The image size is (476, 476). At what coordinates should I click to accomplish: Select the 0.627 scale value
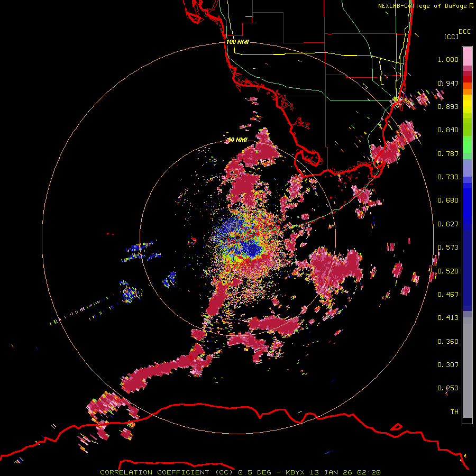click(448, 224)
